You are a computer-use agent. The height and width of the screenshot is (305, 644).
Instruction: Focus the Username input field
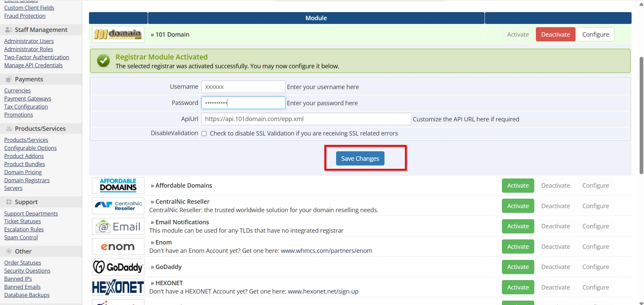tap(243, 87)
